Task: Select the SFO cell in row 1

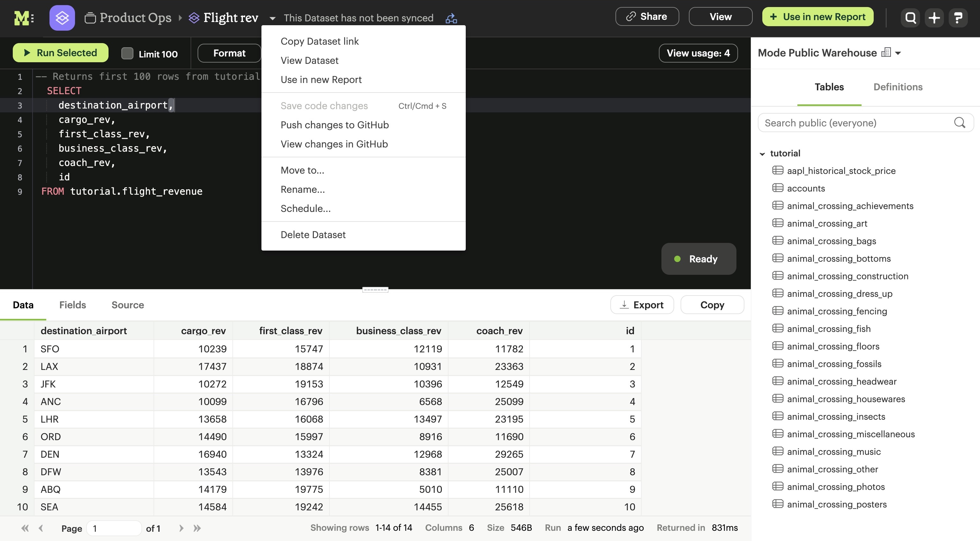Action: pyautogui.click(x=94, y=349)
